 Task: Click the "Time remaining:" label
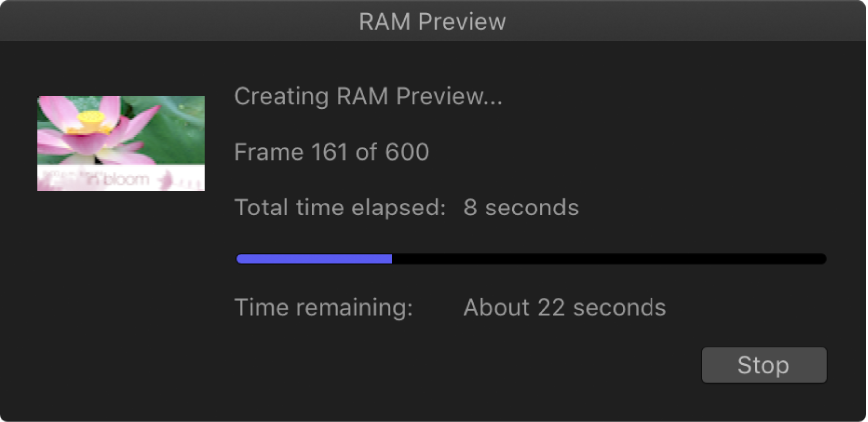click(x=323, y=307)
